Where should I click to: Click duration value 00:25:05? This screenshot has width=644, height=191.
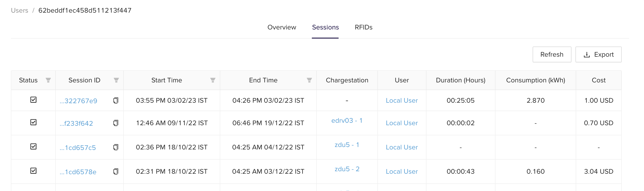coord(461,100)
